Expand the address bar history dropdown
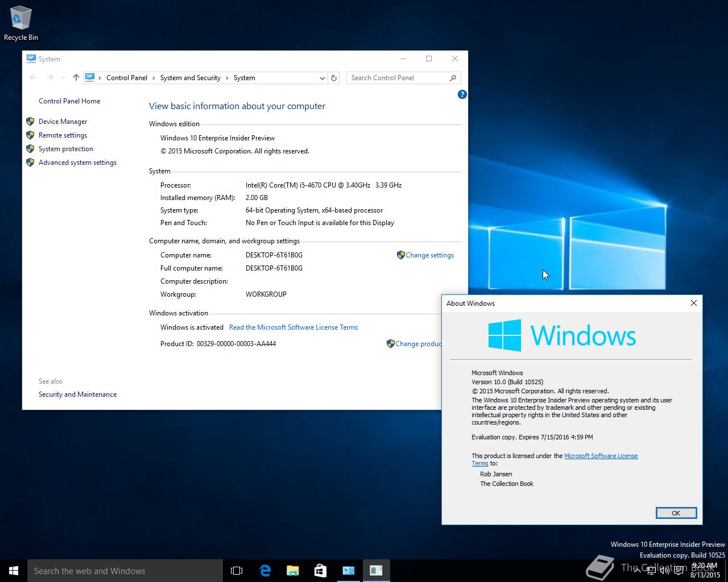This screenshot has width=728, height=582. 322,78
